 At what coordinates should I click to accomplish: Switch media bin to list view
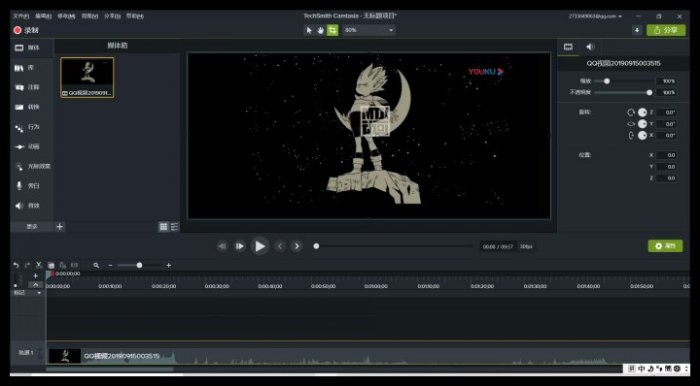click(175, 227)
